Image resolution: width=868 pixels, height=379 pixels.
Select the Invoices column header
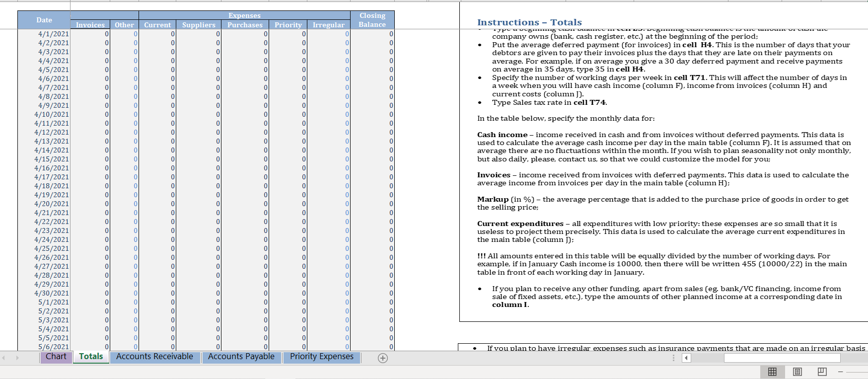click(90, 25)
